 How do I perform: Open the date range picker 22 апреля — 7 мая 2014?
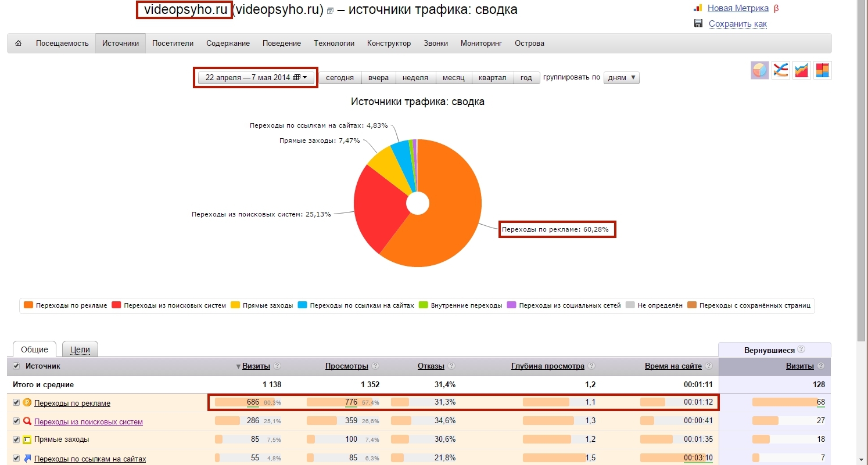point(256,78)
